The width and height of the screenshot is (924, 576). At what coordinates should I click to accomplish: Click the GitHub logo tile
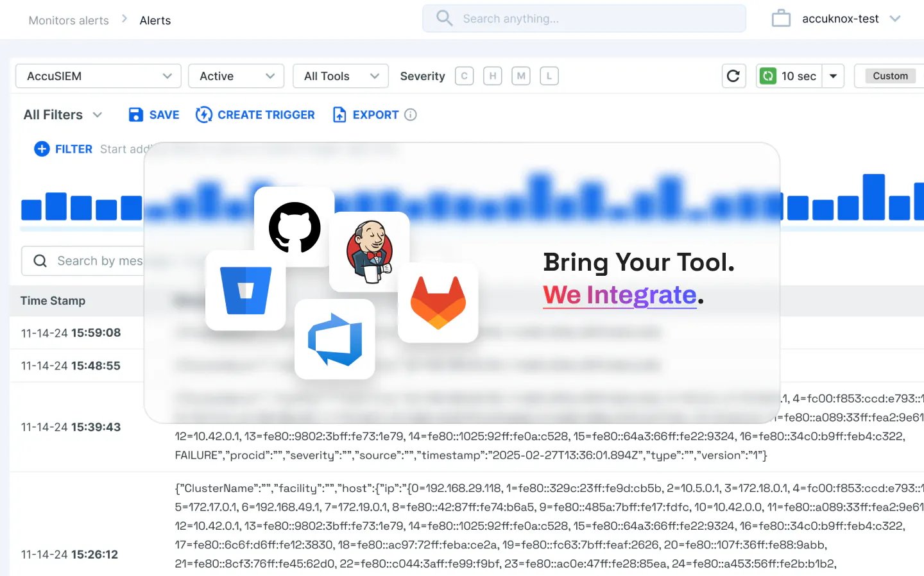click(295, 227)
